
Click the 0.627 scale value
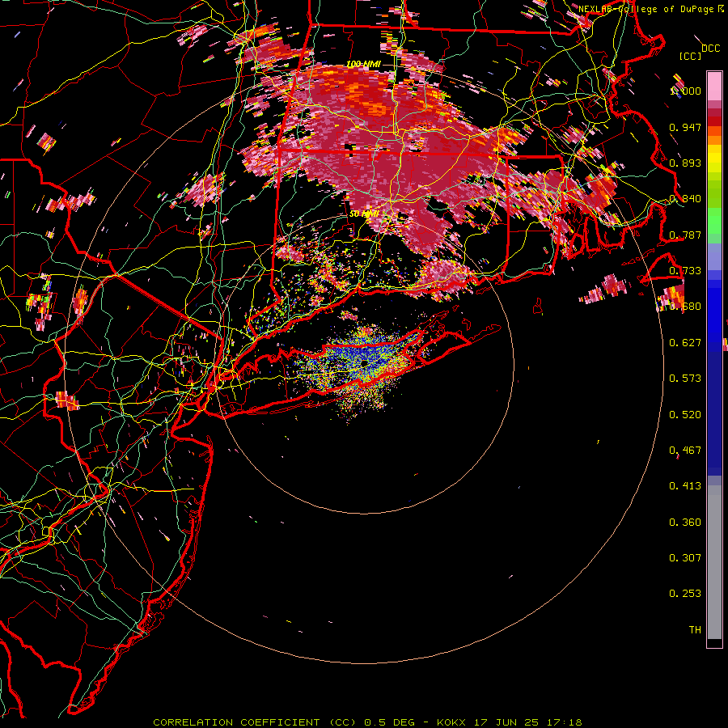685,343
